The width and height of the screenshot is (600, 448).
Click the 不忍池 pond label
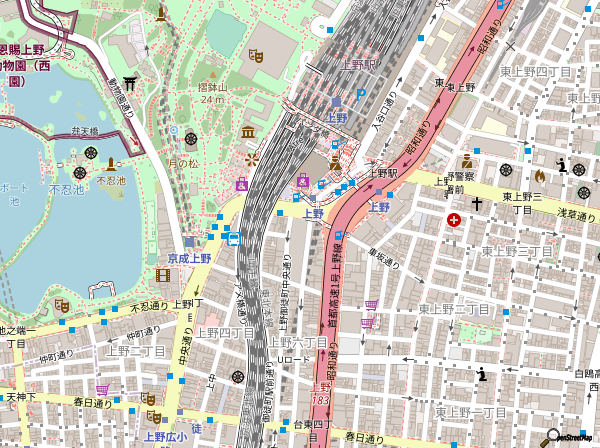pyautogui.click(x=110, y=181)
